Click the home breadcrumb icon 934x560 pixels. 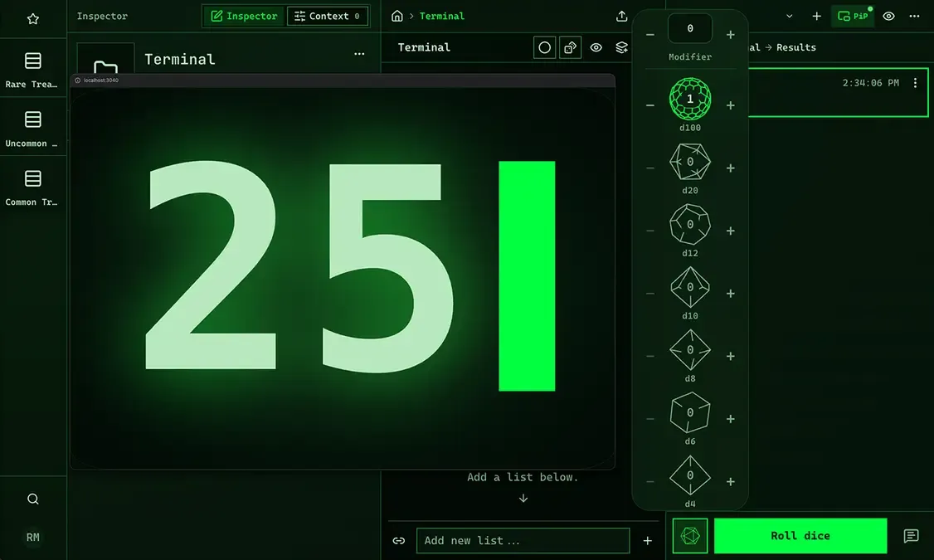coord(396,16)
